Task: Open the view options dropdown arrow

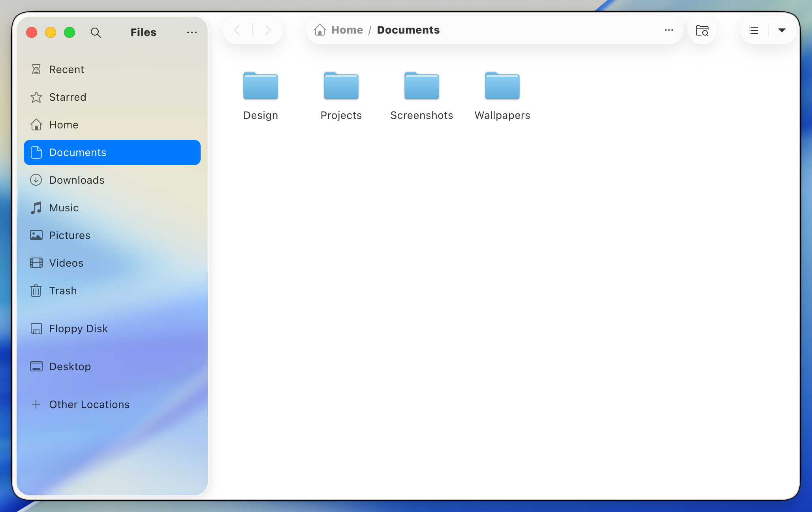Action: (782, 30)
